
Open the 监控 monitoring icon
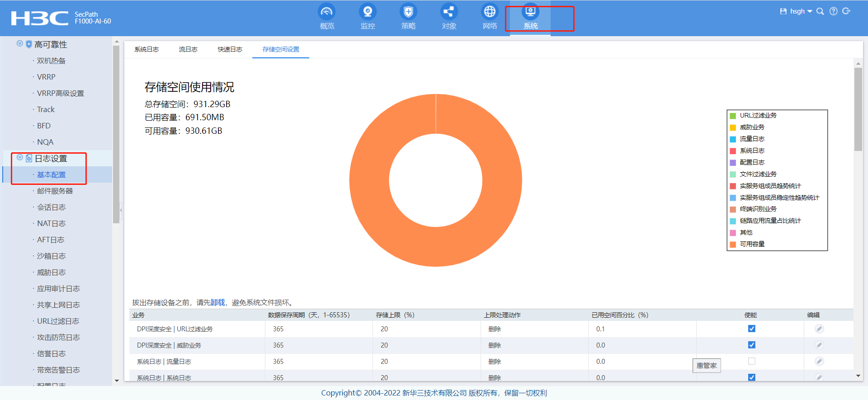point(368,12)
